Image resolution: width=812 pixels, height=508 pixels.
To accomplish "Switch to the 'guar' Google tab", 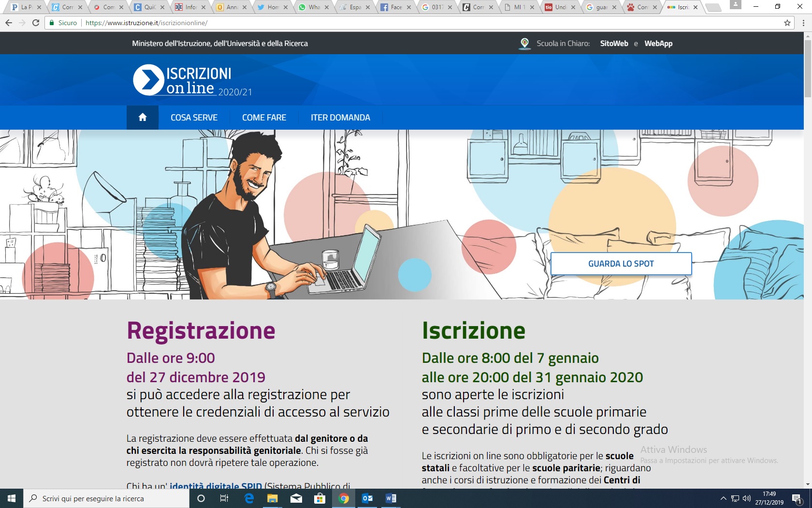I will 601,7.
